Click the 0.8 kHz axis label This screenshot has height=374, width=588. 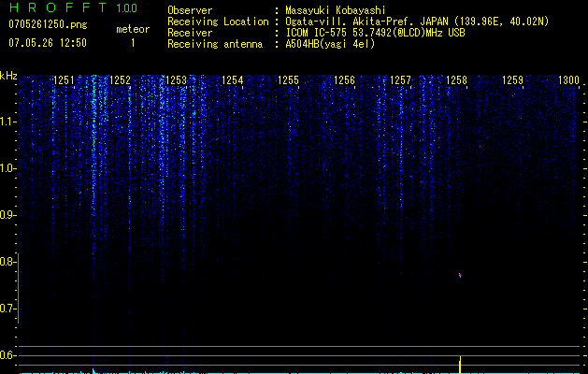(7, 262)
